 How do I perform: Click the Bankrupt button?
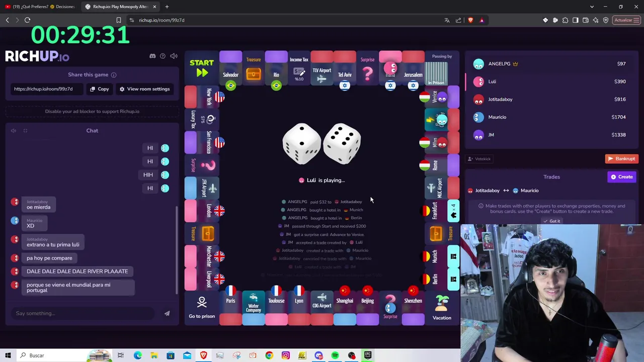pos(621,159)
